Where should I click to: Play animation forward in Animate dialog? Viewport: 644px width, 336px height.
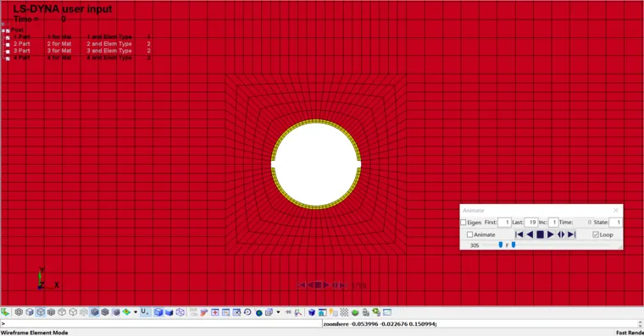(551, 234)
